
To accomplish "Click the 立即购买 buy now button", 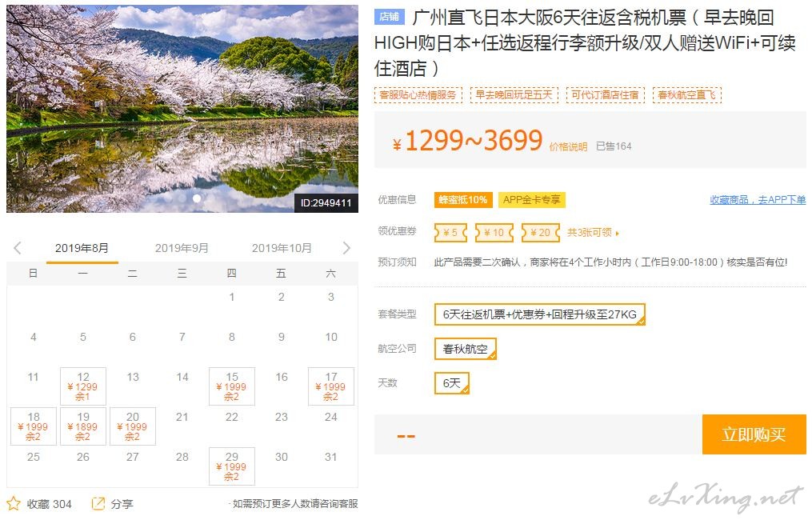I will pyautogui.click(x=754, y=434).
